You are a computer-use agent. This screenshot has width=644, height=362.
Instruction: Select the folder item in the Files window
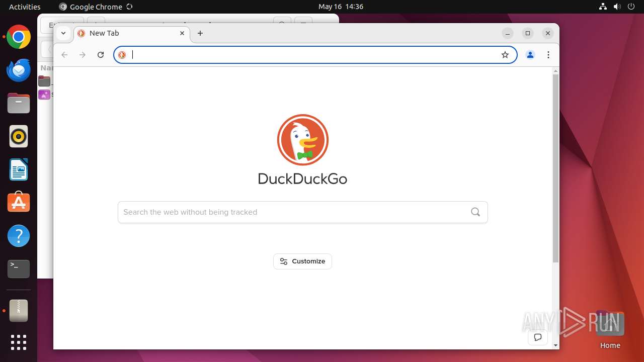tap(45, 81)
